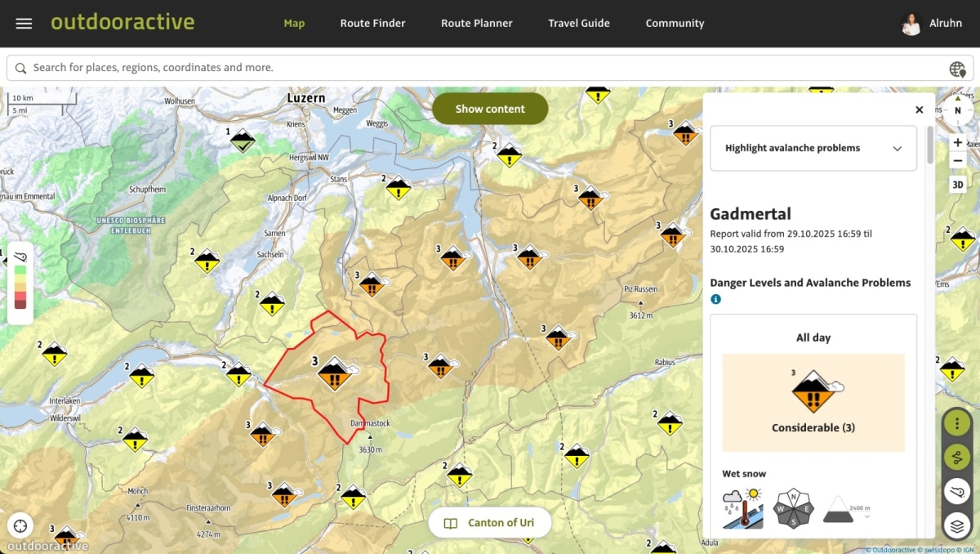Click the danger levels info icon
This screenshot has width=980, height=554.
pos(715,300)
